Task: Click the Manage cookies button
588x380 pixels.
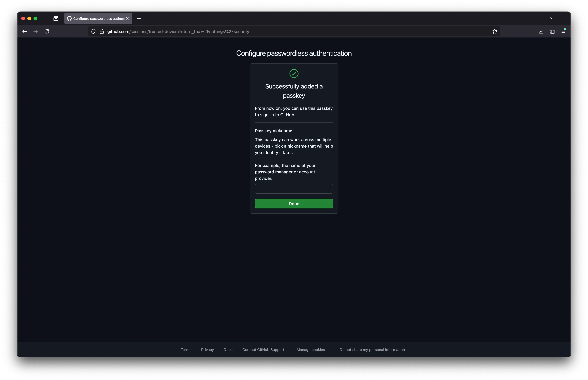Action: (310, 350)
